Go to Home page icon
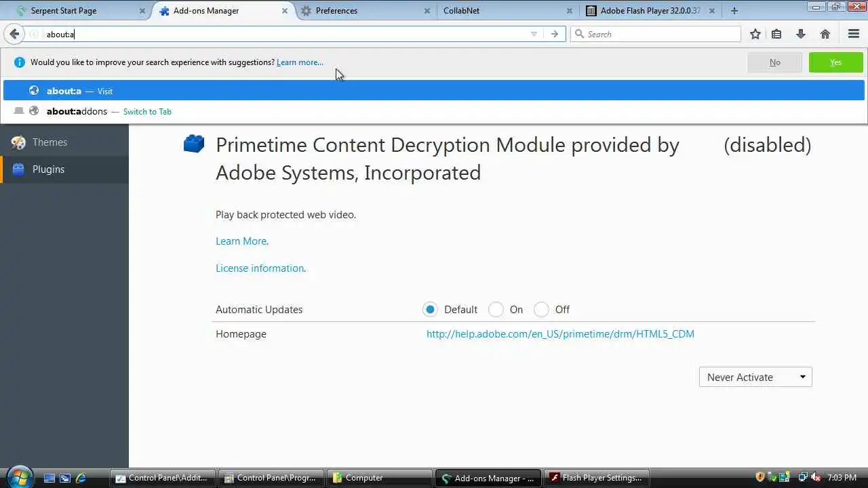 tap(825, 34)
